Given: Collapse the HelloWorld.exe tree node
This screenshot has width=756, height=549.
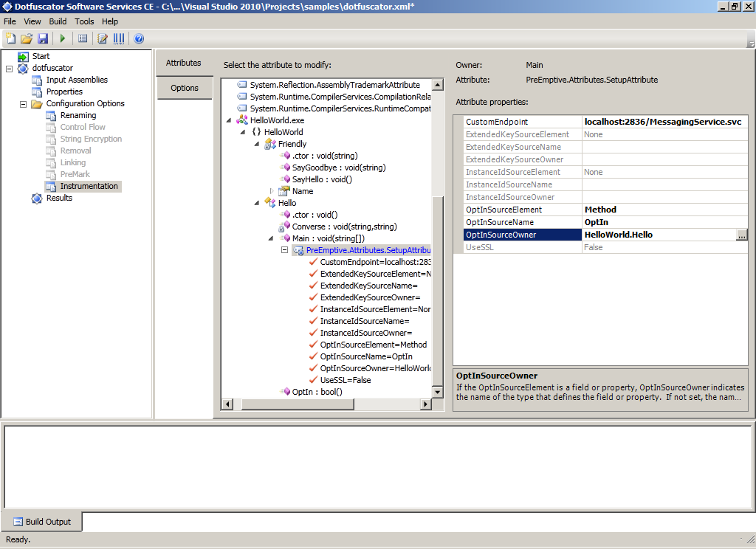Looking at the screenshot, I should 229,120.
